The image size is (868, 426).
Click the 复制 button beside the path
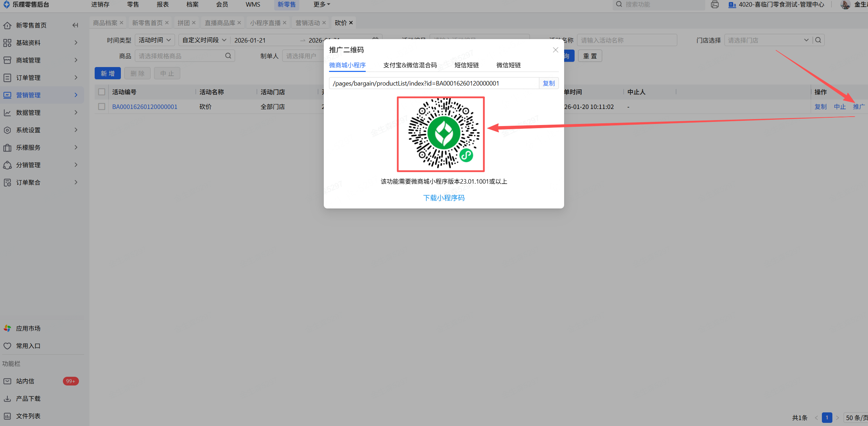[548, 83]
